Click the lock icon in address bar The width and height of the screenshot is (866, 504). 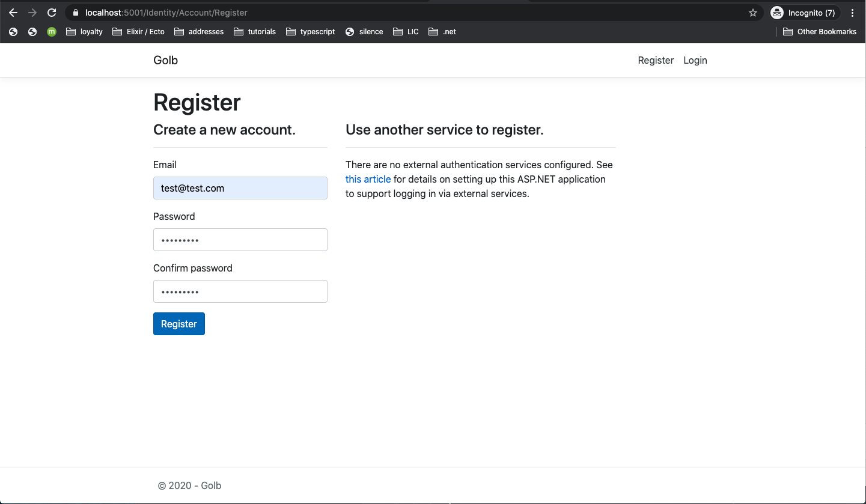76,13
